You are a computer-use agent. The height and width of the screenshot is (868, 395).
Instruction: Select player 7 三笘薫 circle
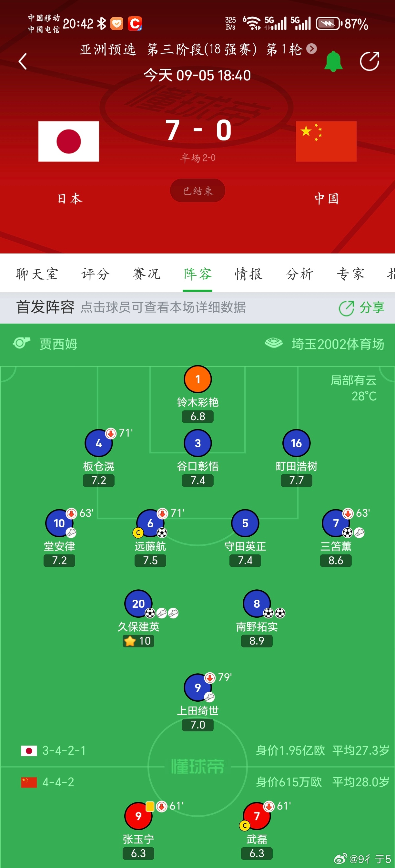336,523
